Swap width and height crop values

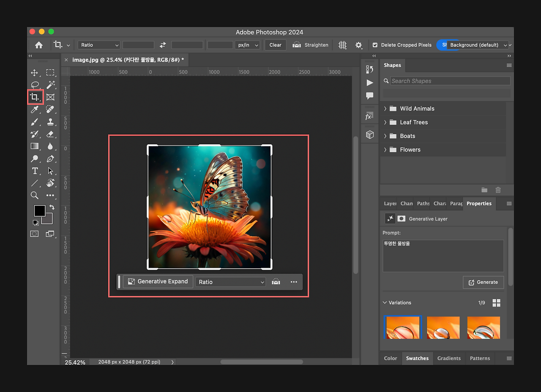[x=163, y=45]
